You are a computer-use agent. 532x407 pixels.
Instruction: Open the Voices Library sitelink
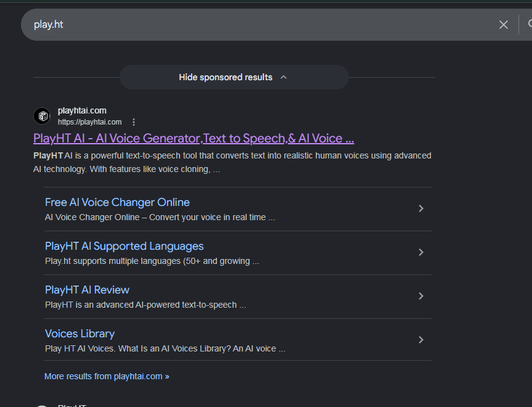(80, 334)
